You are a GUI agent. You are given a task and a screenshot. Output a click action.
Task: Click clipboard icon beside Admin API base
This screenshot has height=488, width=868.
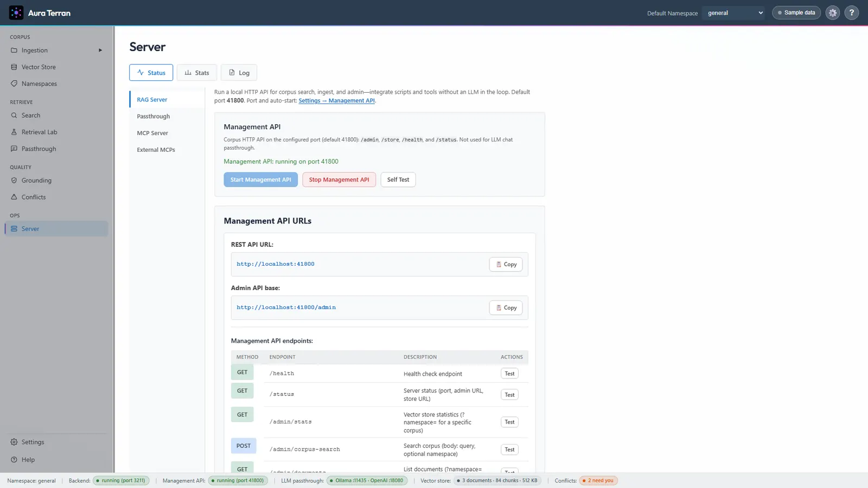click(x=499, y=308)
